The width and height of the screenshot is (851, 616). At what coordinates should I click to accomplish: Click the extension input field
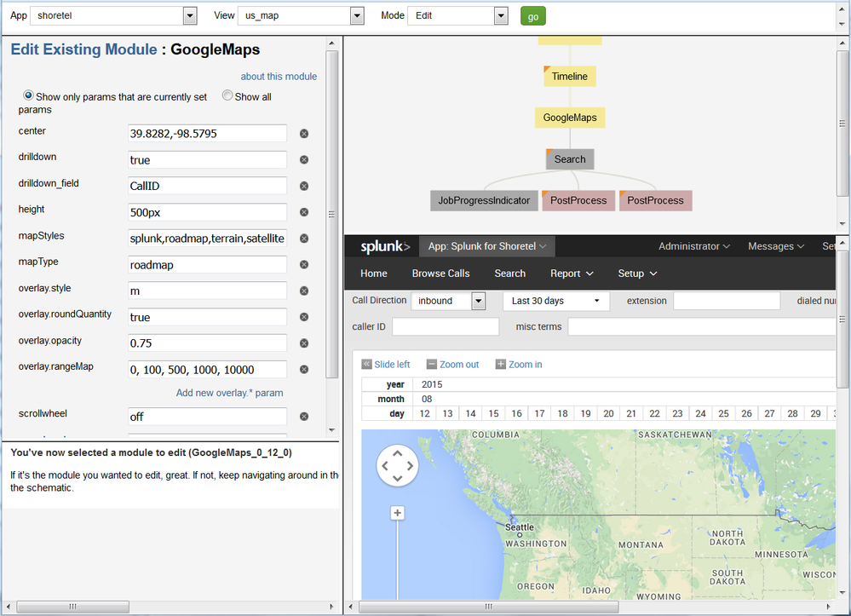pos(727,301)
